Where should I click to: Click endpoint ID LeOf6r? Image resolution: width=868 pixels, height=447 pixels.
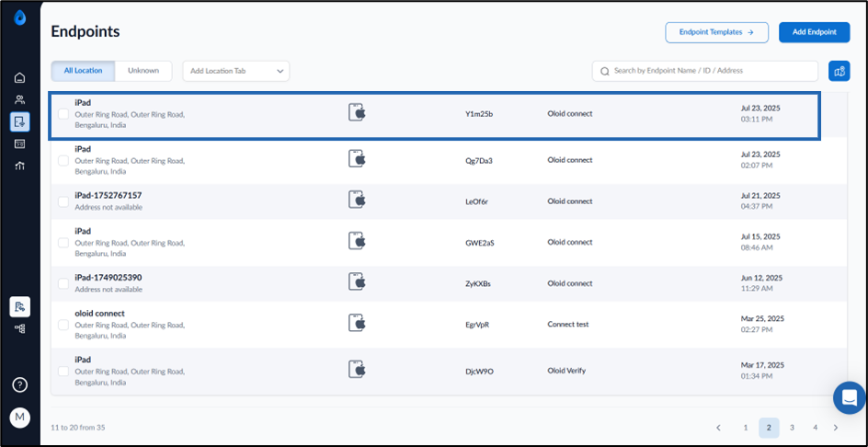(476, 201)
